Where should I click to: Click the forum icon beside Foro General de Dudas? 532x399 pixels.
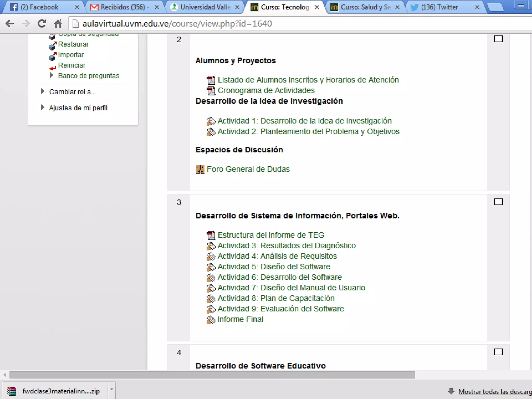200,170
